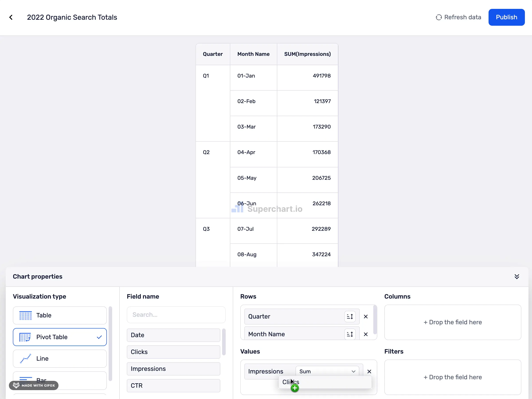Screen dimensions: 532x399
Task: Toggle sort order on the Quarter row
Action: (x=350, y=317)
